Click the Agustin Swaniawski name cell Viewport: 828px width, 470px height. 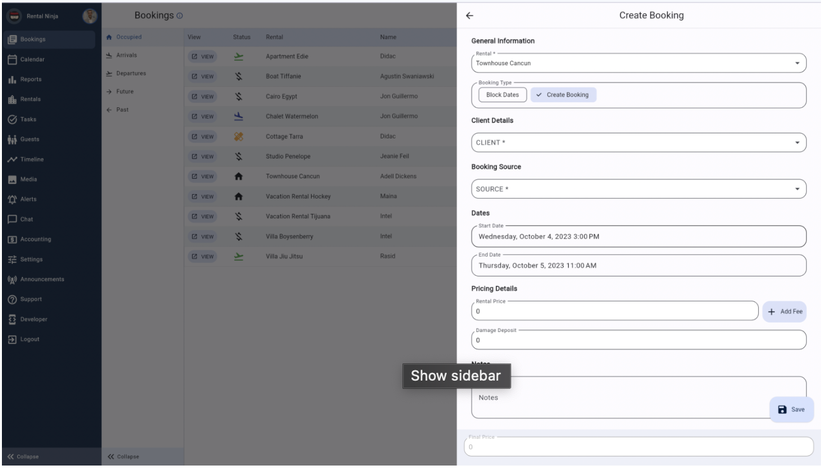click(x=407, y=77)
